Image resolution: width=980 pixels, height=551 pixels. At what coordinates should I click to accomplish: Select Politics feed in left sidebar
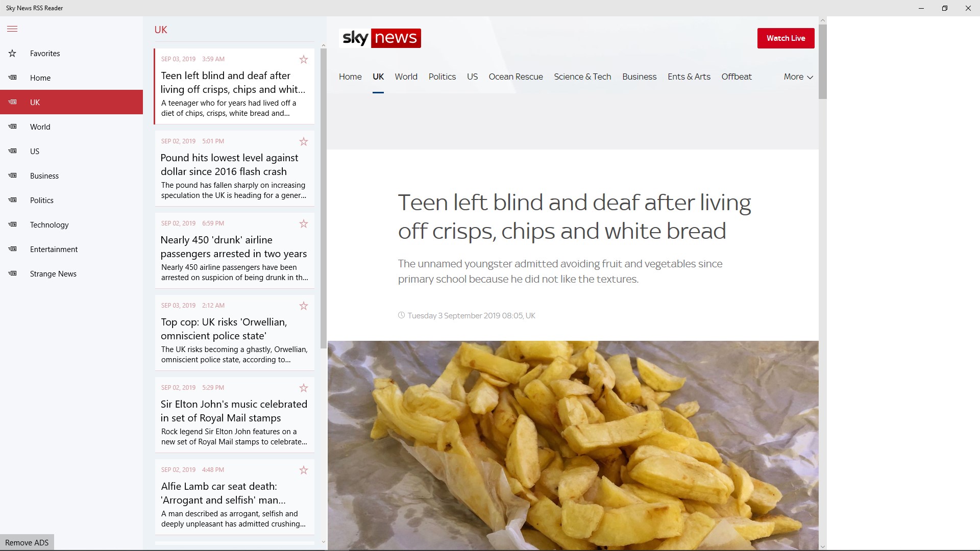point(42,201)
